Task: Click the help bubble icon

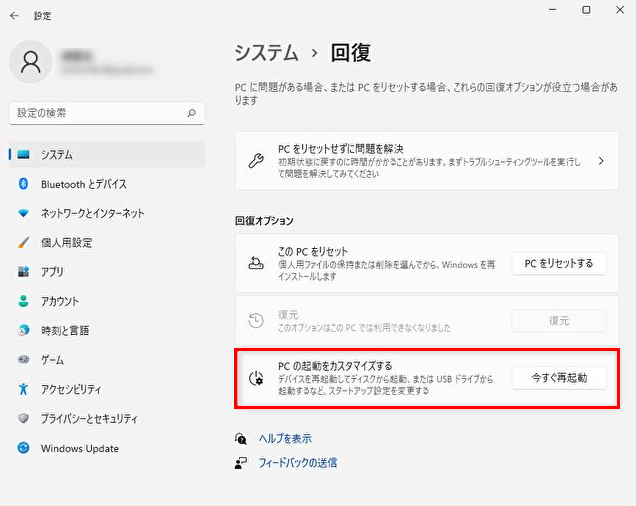Action: tap(241, 438)
